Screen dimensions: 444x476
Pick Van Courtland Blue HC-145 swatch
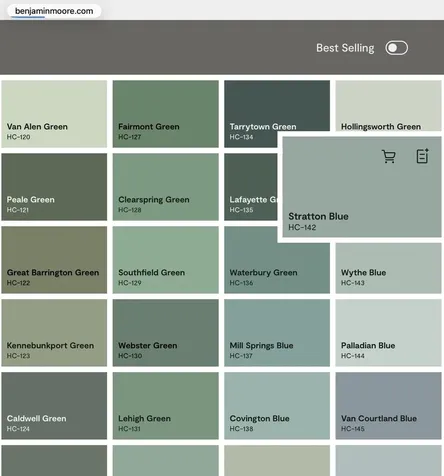click(x=388, y=406)
